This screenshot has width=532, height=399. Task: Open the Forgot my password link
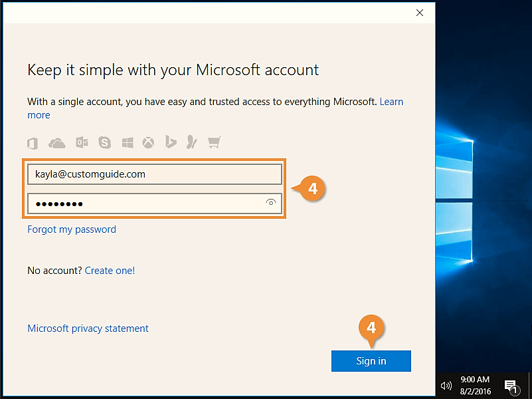pyautogui.click(x=72, y=229)
